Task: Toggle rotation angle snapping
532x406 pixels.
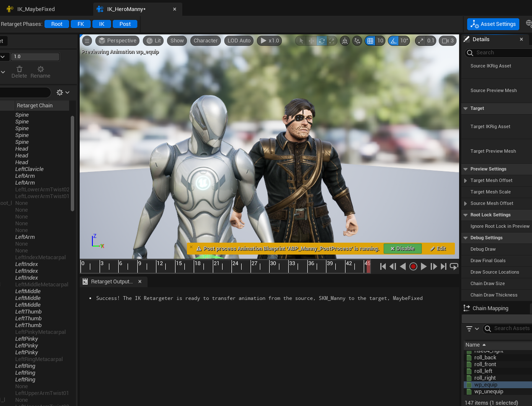Action: point(393,41)
